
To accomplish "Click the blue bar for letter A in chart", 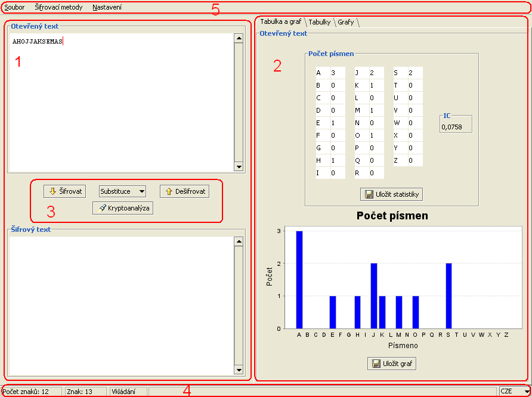I will click(299, 280).
